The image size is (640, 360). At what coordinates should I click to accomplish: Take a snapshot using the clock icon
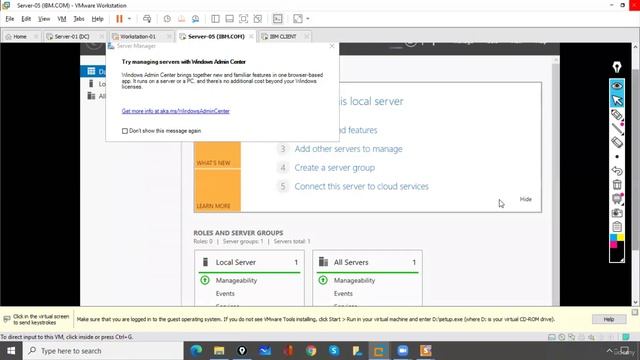pos(167,19)
